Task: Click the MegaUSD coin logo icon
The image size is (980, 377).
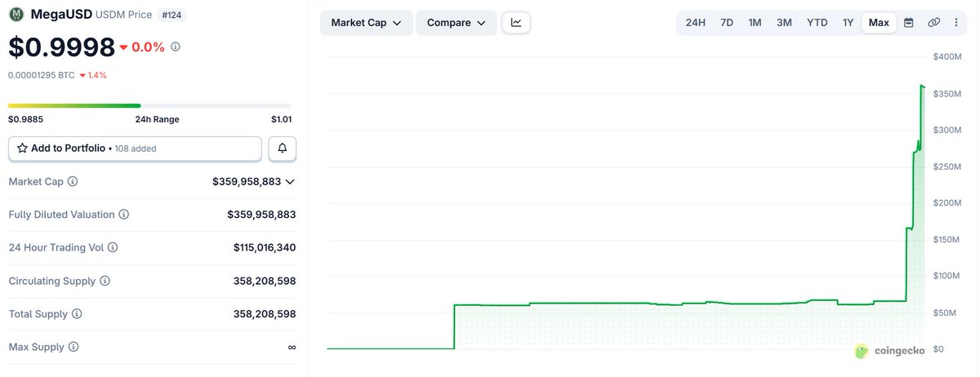Action: (x=16, y=14)
